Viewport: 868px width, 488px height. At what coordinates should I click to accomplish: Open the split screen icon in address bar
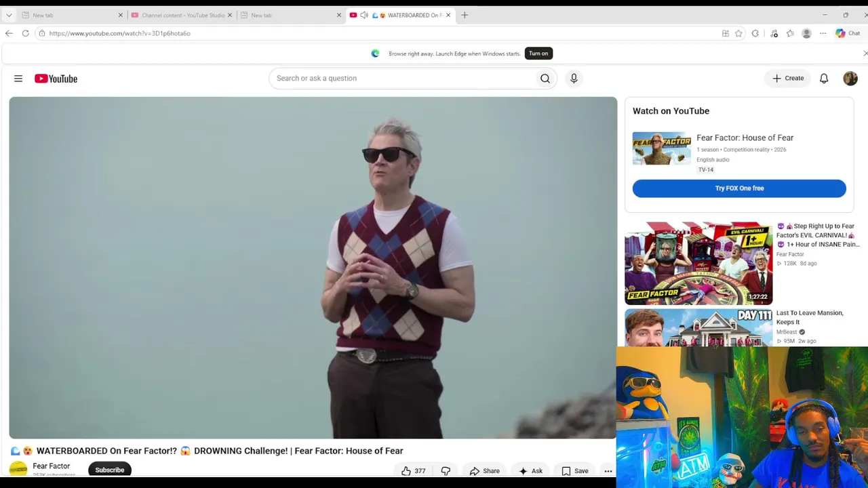[x=726, y=33]
